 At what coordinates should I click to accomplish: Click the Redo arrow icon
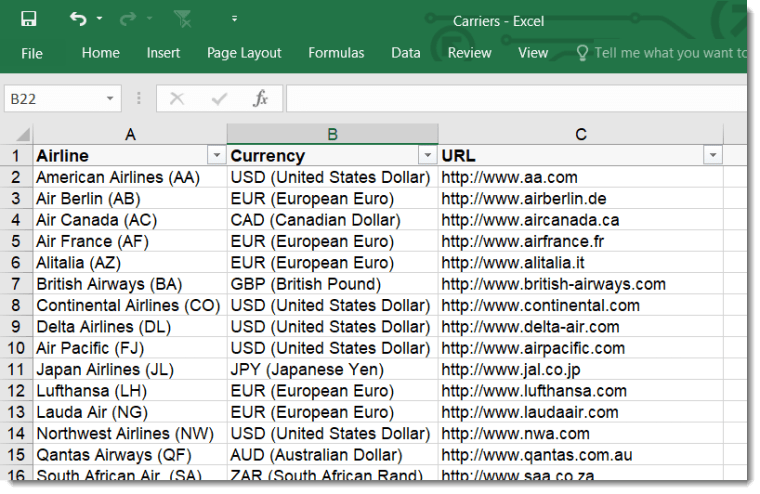pyautogui.click(x=128, y=19)
